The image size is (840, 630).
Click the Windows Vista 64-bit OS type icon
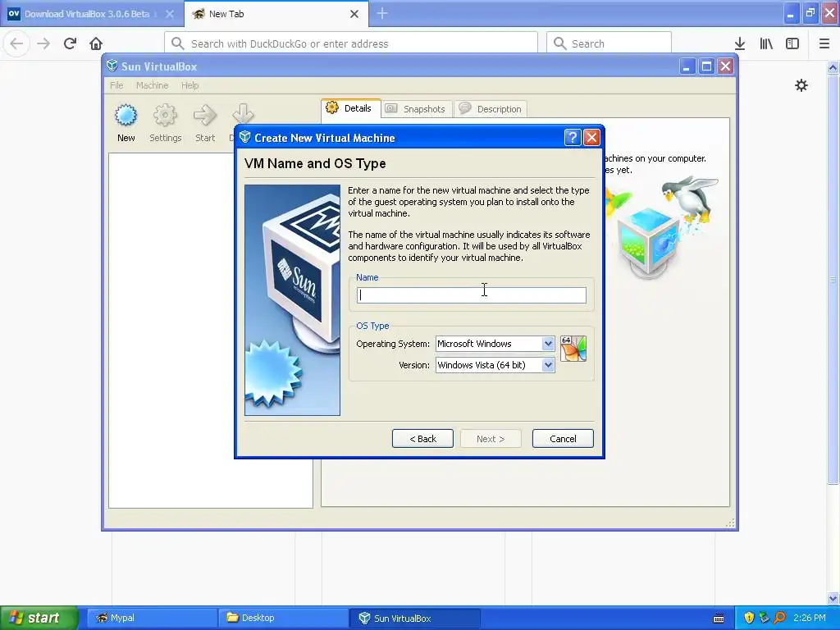tap(573, 349)
